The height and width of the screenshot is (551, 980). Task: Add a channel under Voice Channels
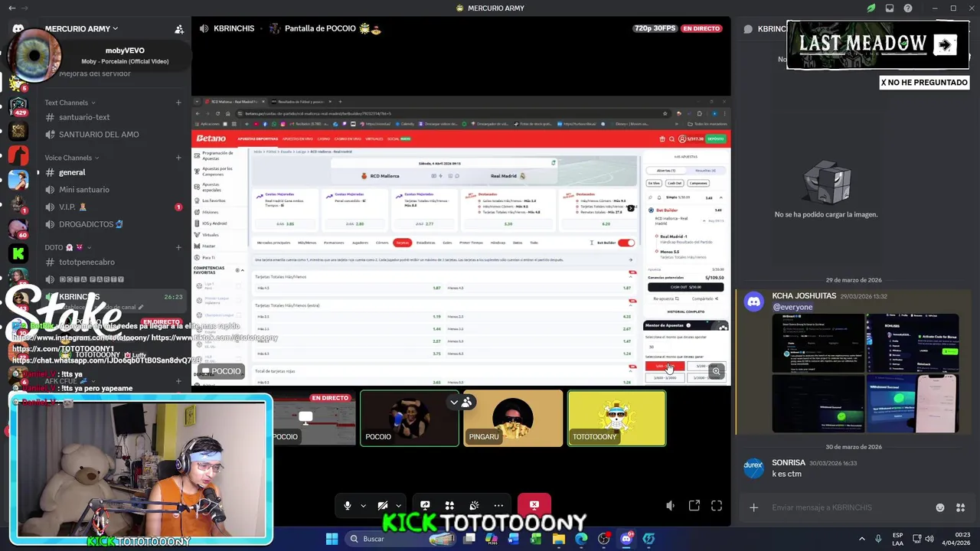pyautogui.click(x=178, y=158)
